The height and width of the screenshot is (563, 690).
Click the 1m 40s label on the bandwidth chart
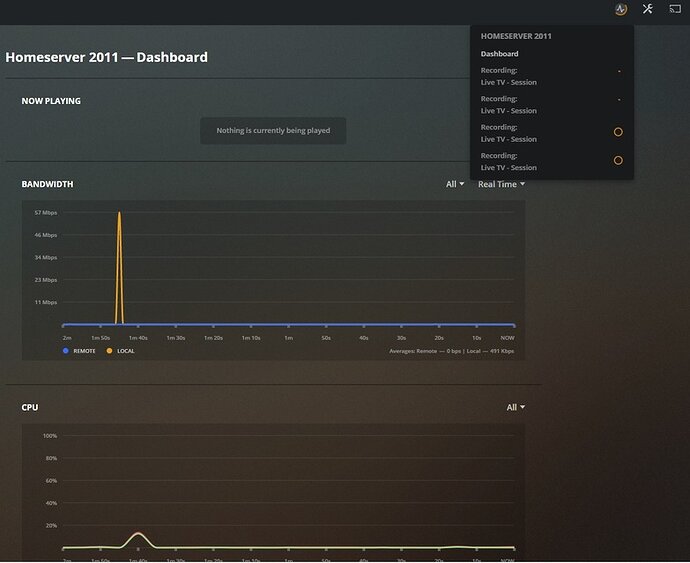coord(138,338)
